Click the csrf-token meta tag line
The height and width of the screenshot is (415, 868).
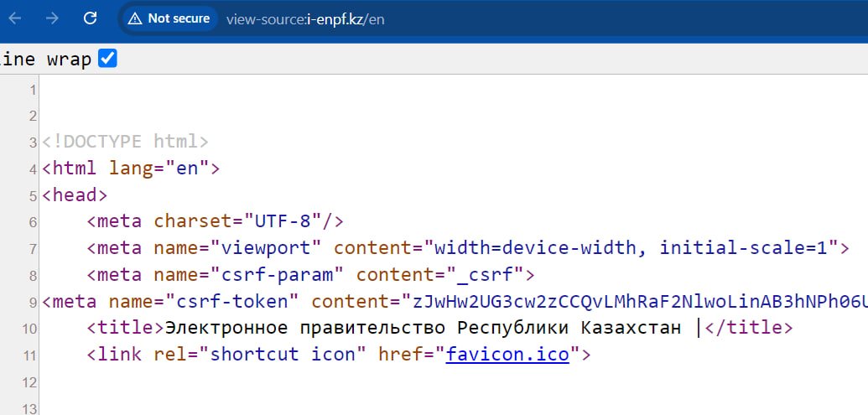[x=455, y=302]
